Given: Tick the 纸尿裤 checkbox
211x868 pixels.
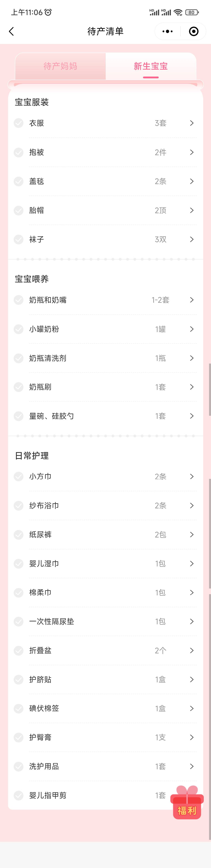Looking at the screenshot, I should [x=19, y=535].
